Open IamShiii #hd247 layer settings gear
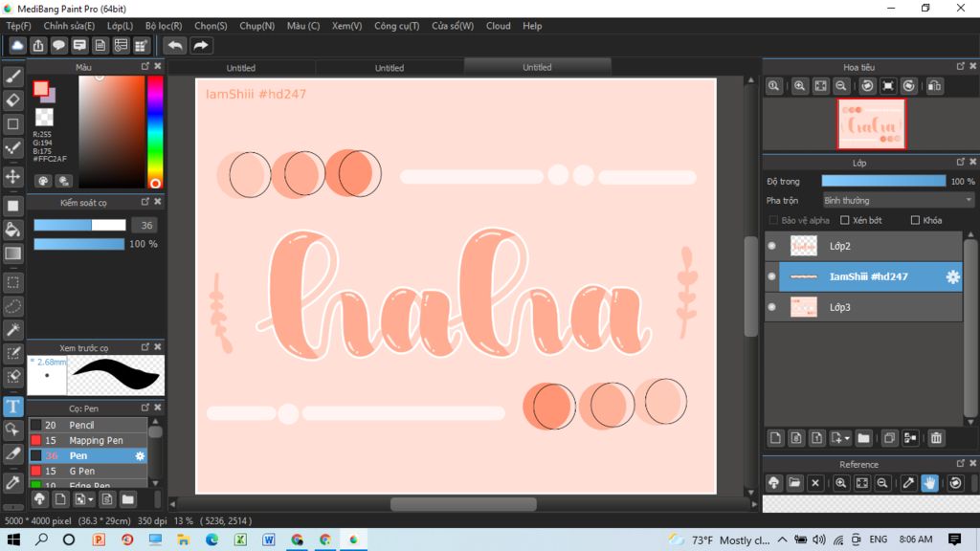Image resolution: width=980 pixels, height=551 pixels. pos(952,276)
